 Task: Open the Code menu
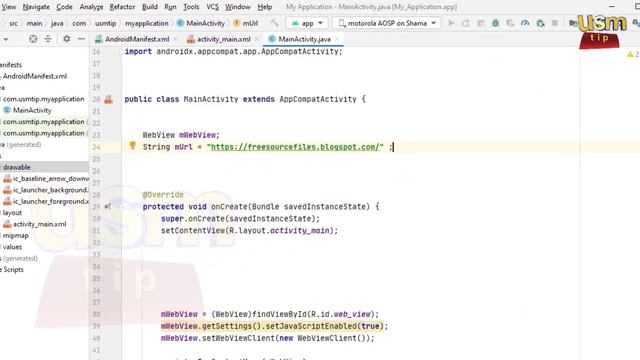pyautogui.click(x=64, y=7)
